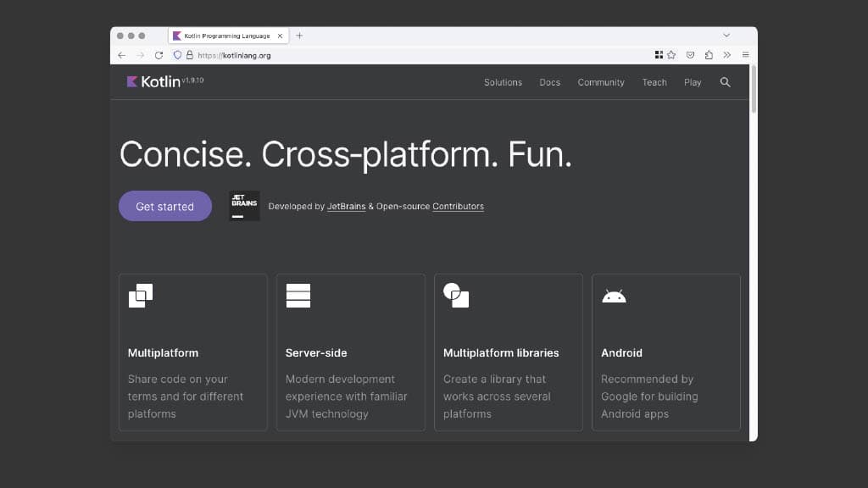Click 'Share code on your terms' description
Image resolution: width=868 pixels, height=488 pixels.
186,396
